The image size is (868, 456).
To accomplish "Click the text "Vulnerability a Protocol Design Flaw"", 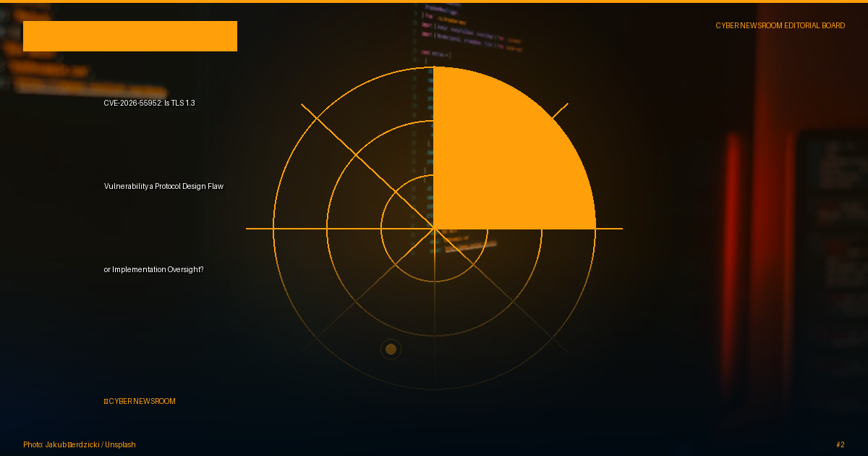I will pos(163,186).
